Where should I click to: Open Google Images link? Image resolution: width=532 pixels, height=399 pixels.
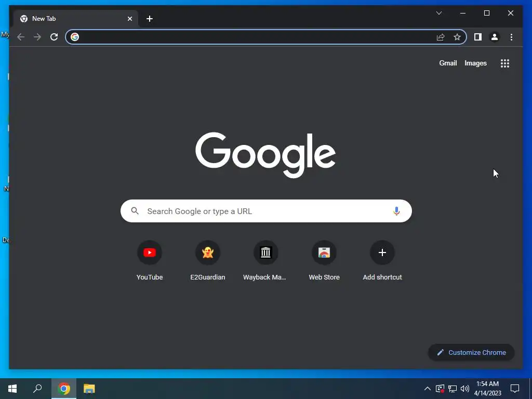[x=475, y=63]
